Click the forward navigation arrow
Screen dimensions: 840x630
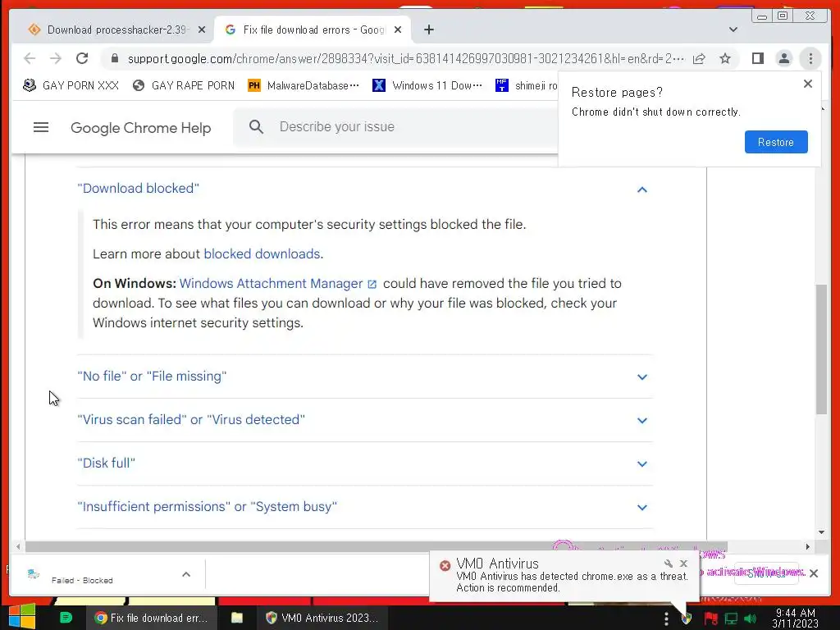(x=56, y=58)
